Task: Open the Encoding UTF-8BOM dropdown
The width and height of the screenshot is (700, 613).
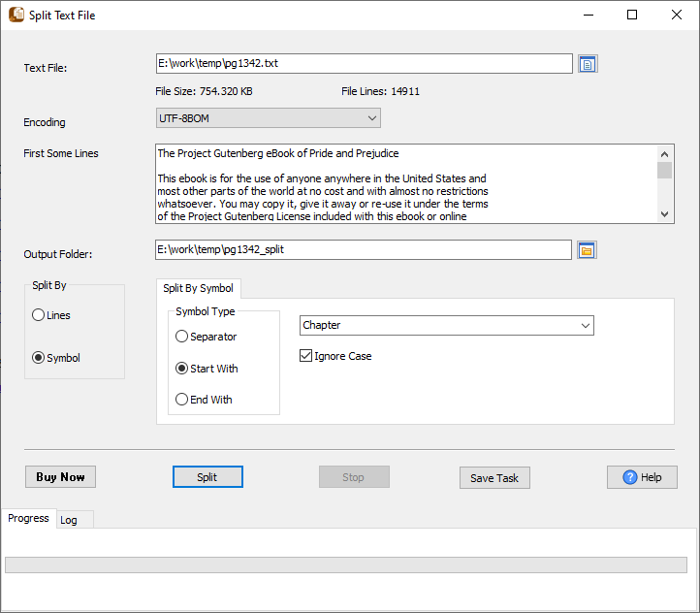Action: [269, 118]
